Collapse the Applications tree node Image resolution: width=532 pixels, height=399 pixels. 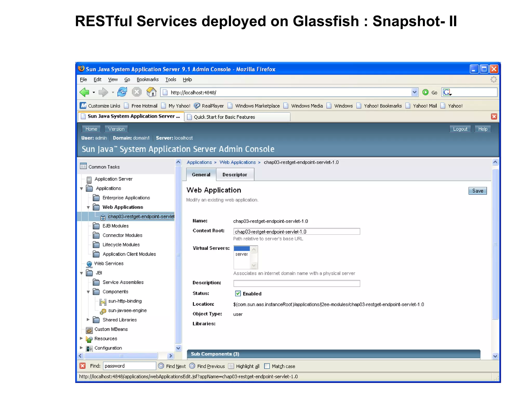tap(81, 189)
